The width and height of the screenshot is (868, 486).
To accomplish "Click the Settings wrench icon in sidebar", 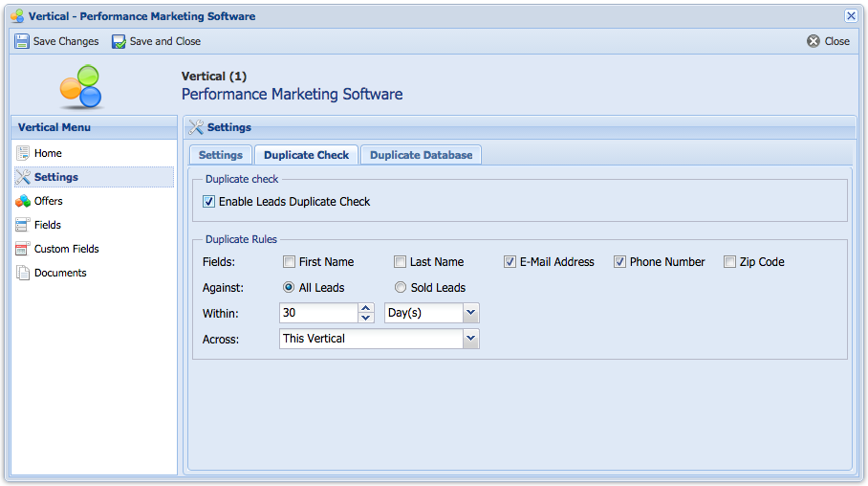I will pos(23,177).
